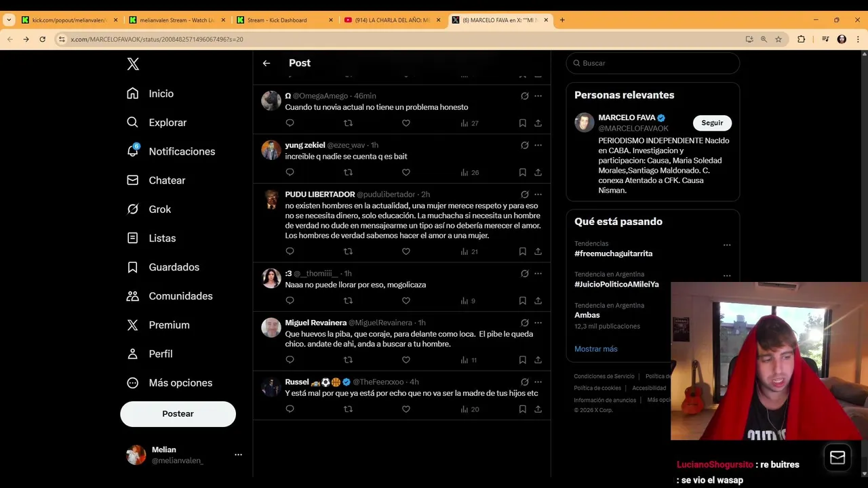868x488 pixels.
Task: Repost the PUDU LIBERTADOR post
Action: coord(348,251)
